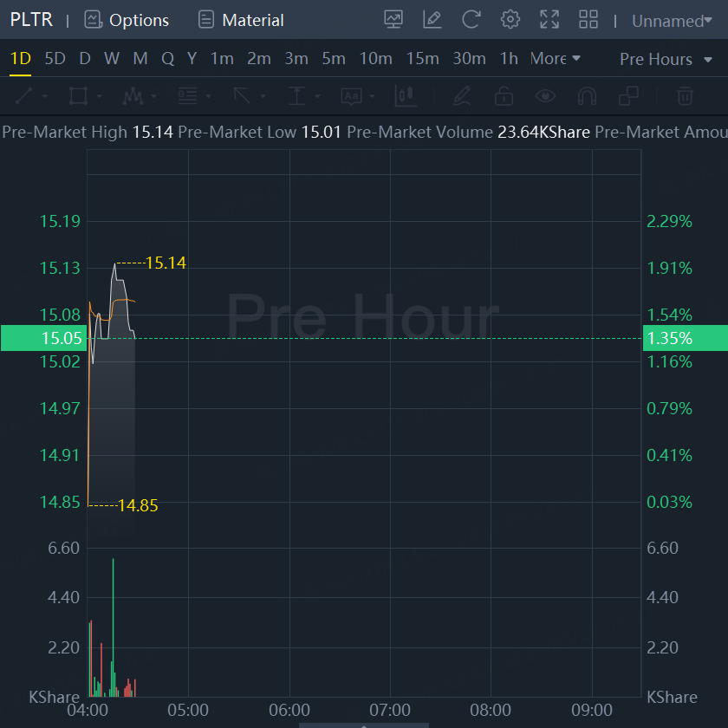Select the 5m interval
Screen dimensions: 728x728
[x=334, y=59]
